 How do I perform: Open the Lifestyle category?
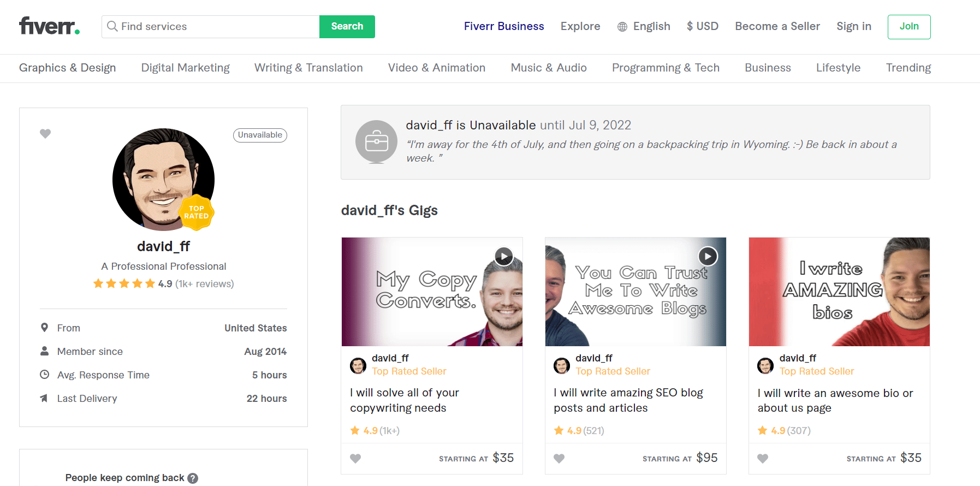coord(838,68)
